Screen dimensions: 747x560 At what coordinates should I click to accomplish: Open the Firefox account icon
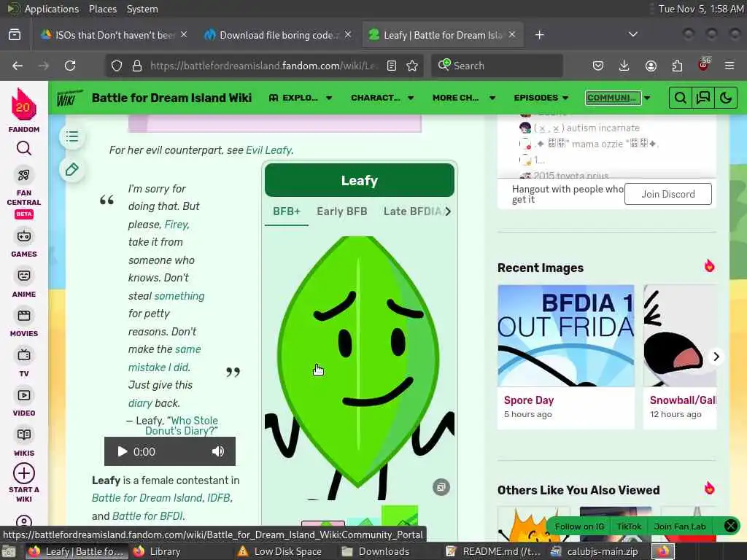(x=651, y=66)
